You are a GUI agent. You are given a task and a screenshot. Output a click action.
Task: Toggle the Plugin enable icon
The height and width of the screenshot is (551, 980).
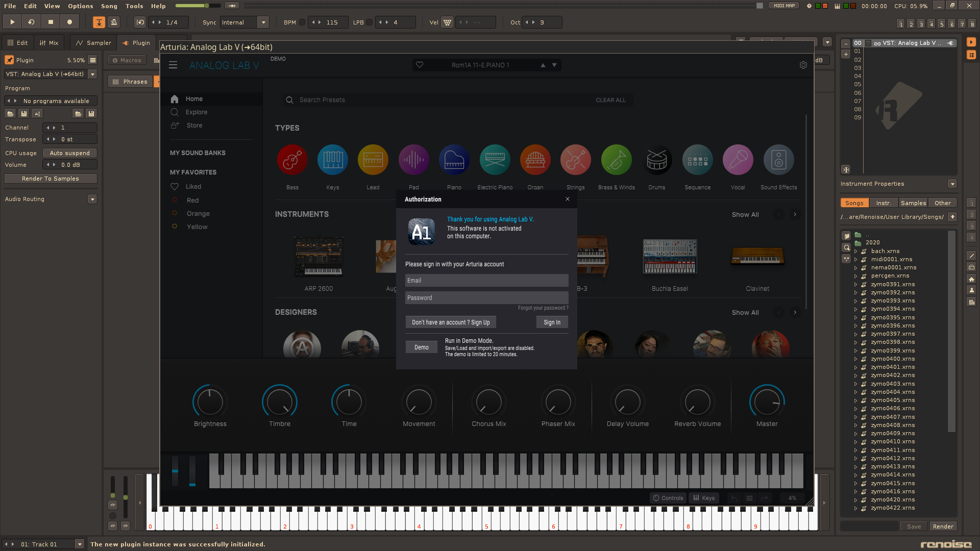coord(9,60)
